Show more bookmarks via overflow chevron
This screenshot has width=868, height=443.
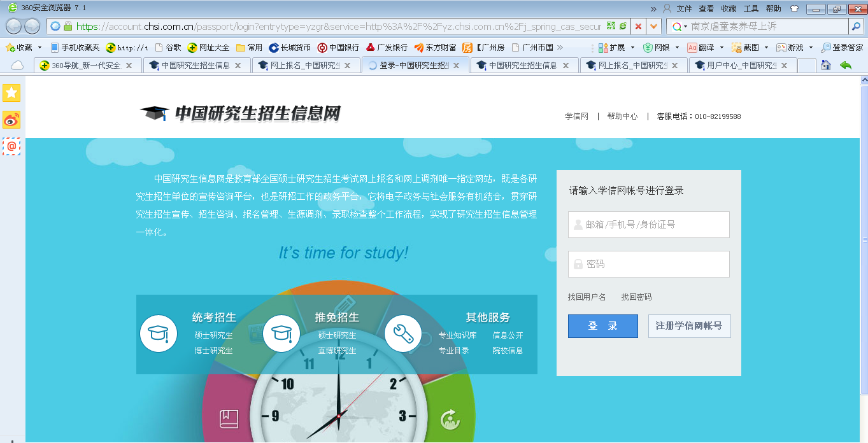pos(560,47)
